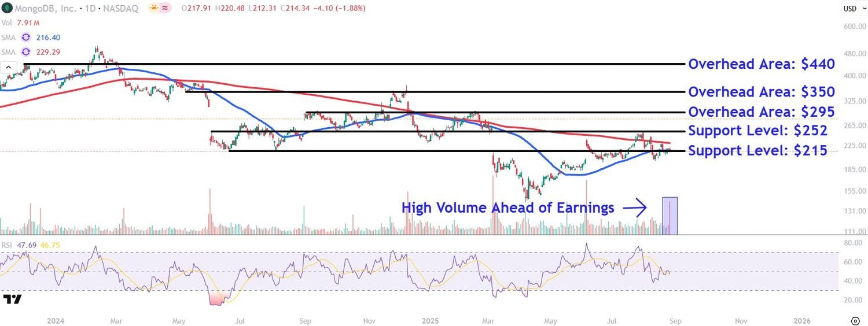The width and height of the screenshot is (868, 326).
Task: Click the 'High Volume Ahead of Earnings' label
Action: pyautogui.click(x=507, y=208)
